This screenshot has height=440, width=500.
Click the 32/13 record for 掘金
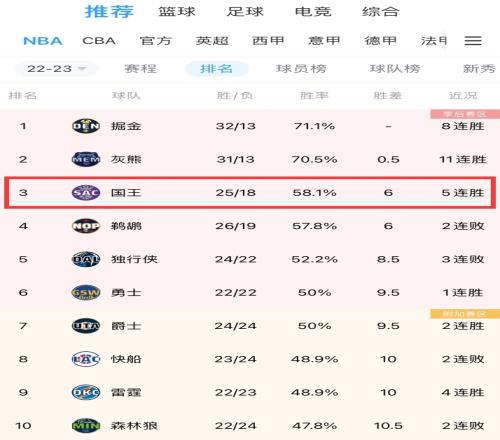235,126
